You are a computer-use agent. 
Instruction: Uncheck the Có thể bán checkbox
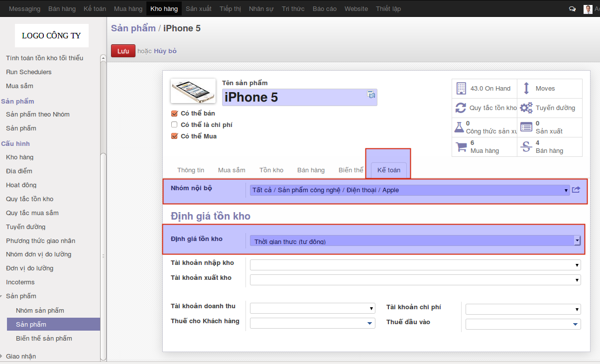[x=174, y=114]
